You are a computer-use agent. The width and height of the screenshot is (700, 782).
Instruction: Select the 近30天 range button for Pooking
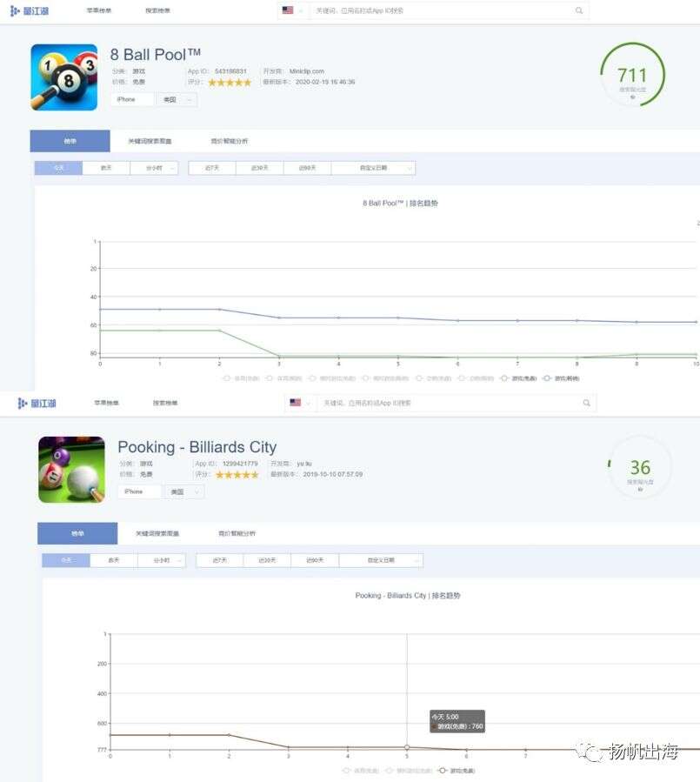(x=267, y=560)
